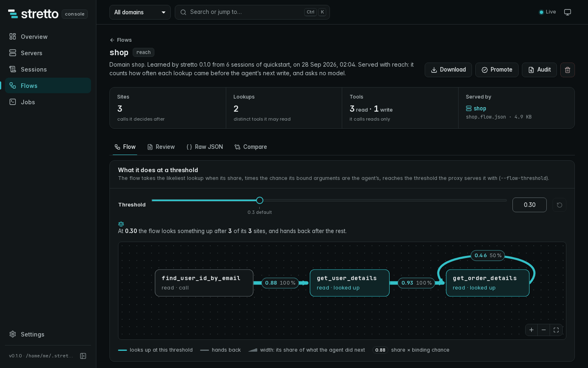Select the get_order_details node

[x=488, y=283]
